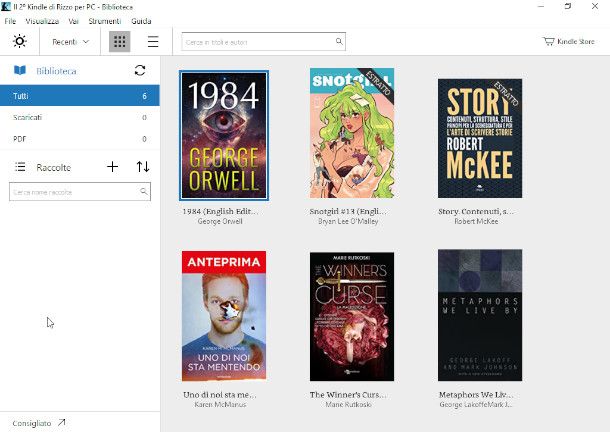Click the Raccolte heading label

pyautogui.click(x=54, y=168)
